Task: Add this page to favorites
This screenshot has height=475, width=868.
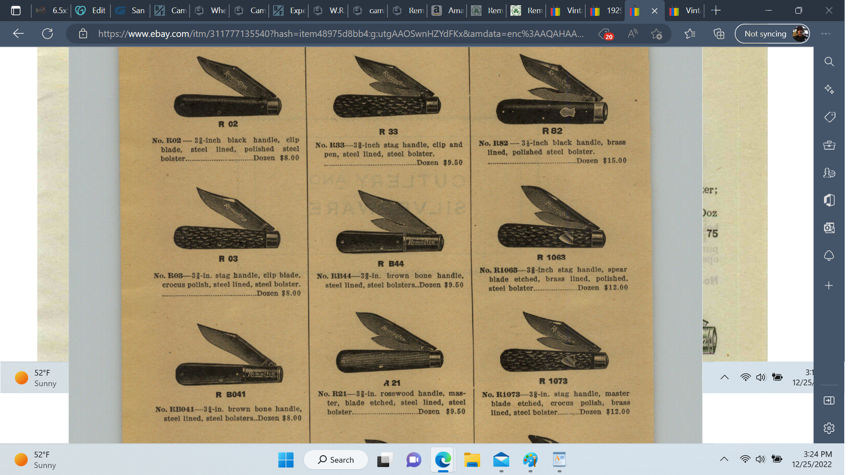Action: tap(656, 34)
